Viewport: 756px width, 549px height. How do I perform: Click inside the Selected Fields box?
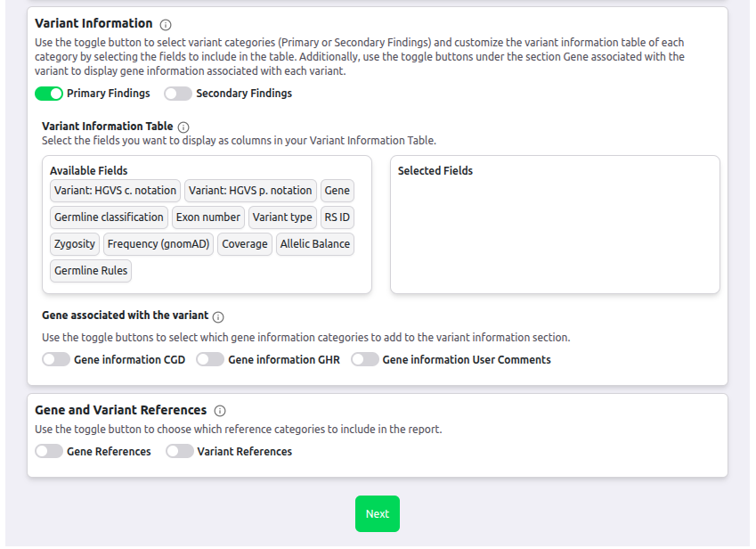coord(555,232)
